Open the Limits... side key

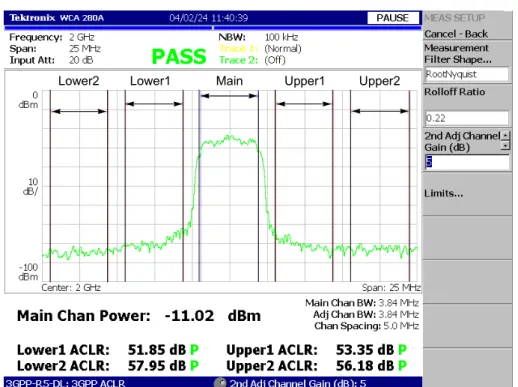[x=467, y=194]
